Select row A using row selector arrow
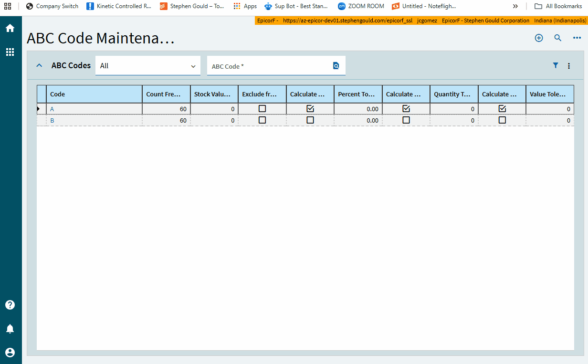This screenshot has width=588, height=364. coord(41,109)
